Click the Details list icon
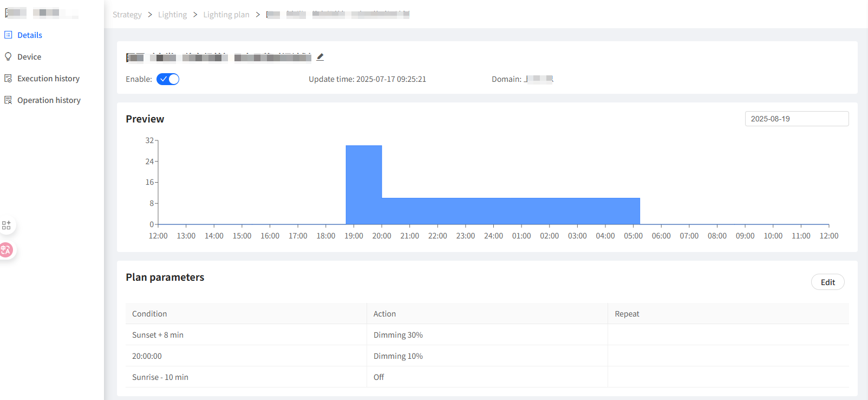The width and height of the screenshot is (868, 400). coord(8,35)
